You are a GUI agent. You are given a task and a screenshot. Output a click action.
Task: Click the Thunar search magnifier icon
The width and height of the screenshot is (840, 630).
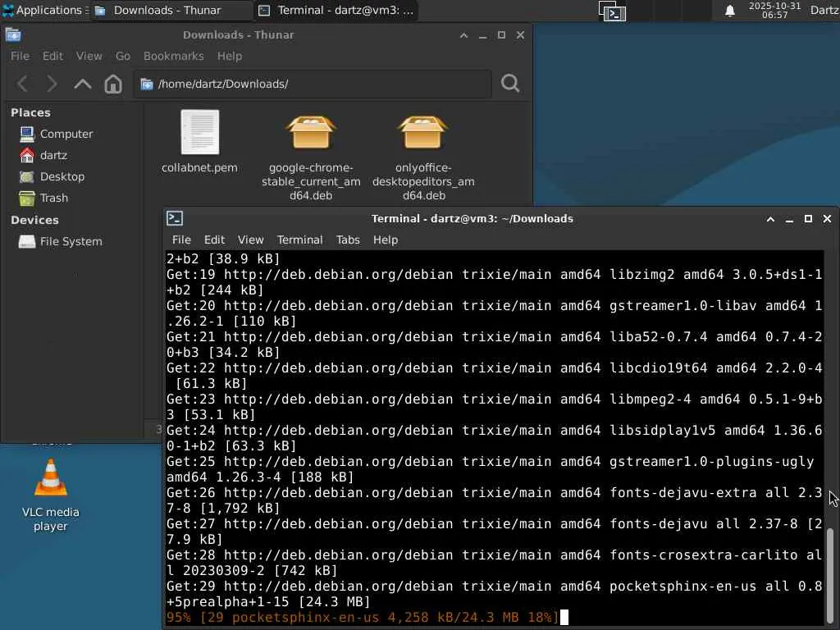pyautogui.click(x=510, y=84)
